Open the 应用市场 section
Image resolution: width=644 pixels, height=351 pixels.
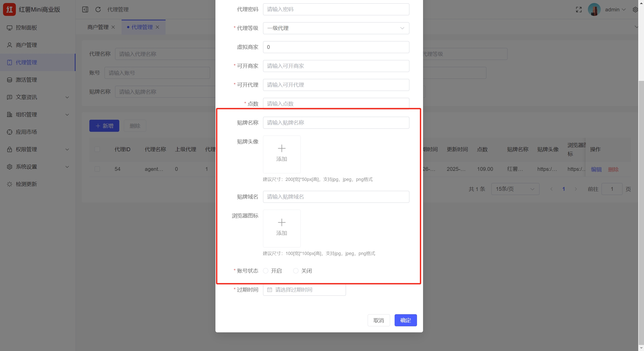click(26, 132)
